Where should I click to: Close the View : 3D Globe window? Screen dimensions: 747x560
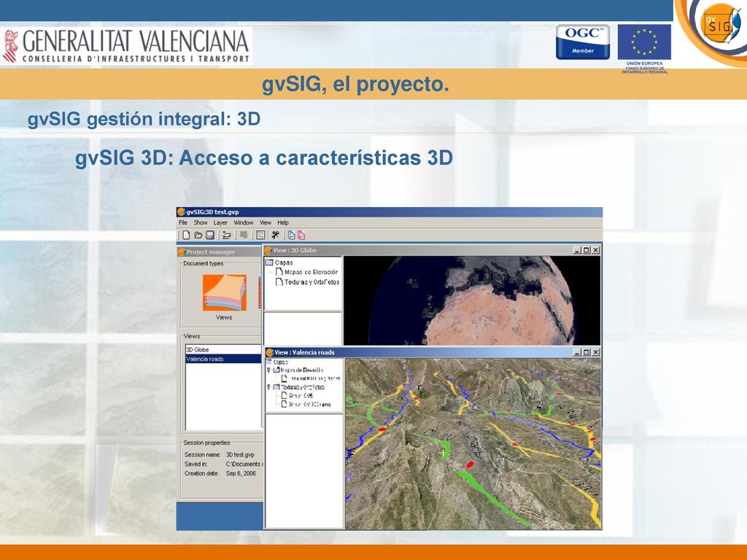click(595, 250)
